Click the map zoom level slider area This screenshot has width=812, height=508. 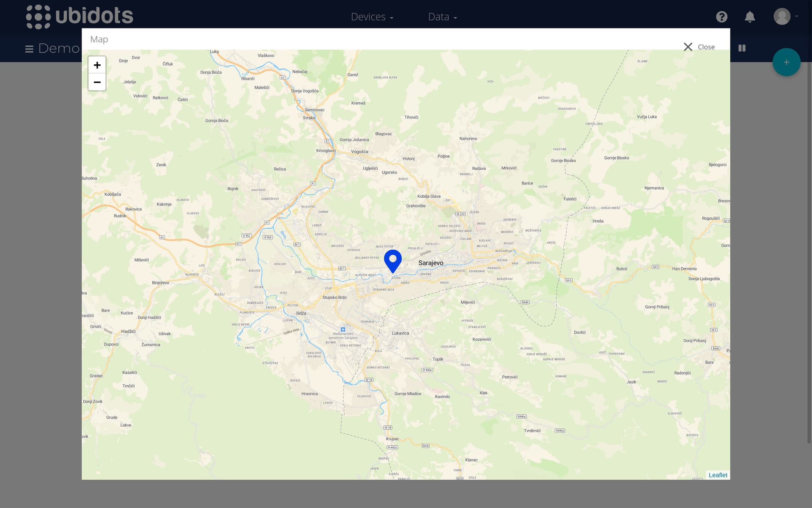tap(96, 73)
